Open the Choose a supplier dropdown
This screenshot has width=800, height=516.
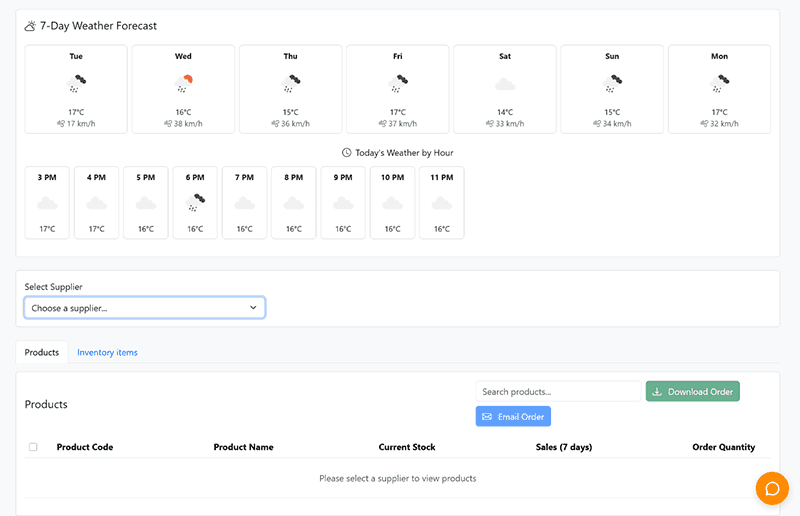pos(145,308)
